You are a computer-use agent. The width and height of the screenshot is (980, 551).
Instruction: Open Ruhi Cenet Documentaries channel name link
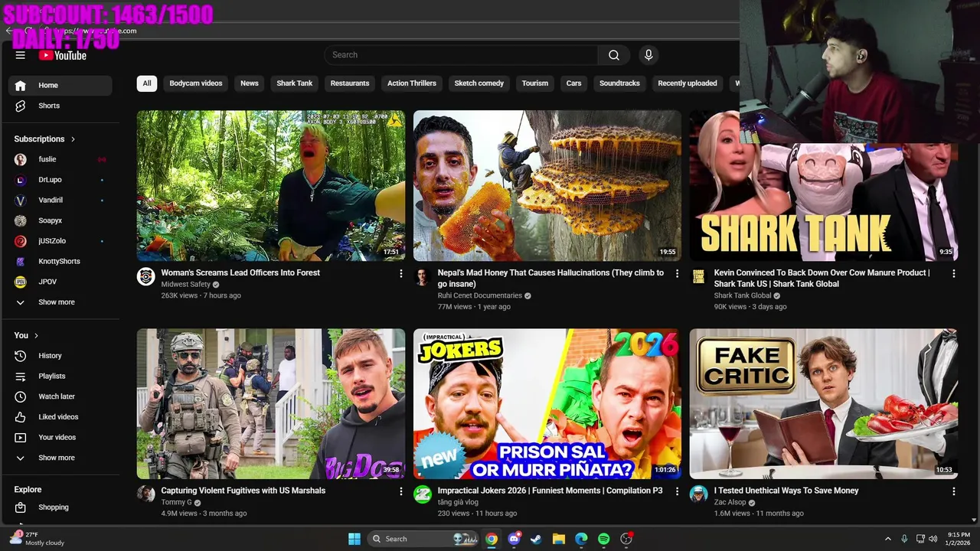click(480, 295)
